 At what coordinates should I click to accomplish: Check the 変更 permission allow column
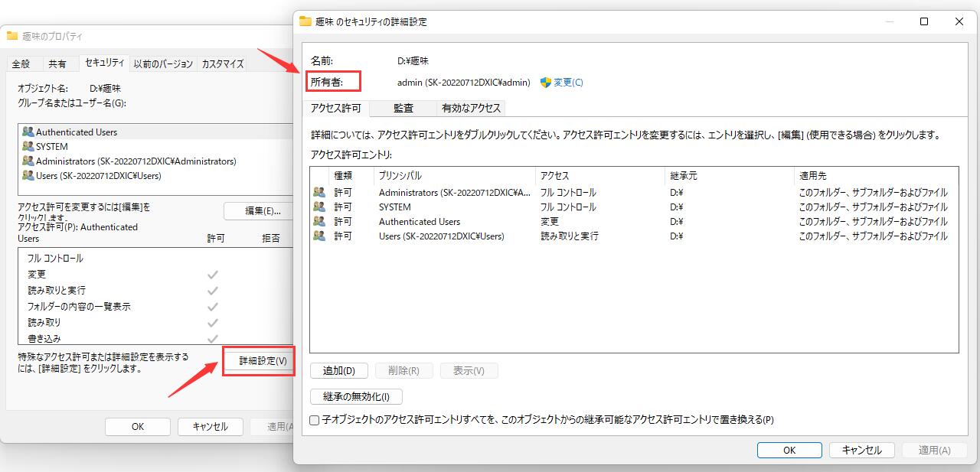pos(213,274)
